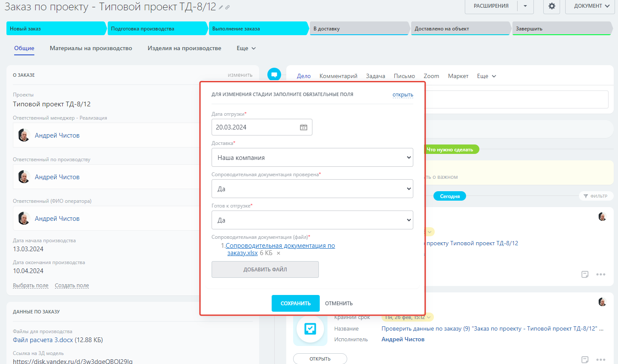Expand the Еще menu after Маркет

tap(487, 76)
